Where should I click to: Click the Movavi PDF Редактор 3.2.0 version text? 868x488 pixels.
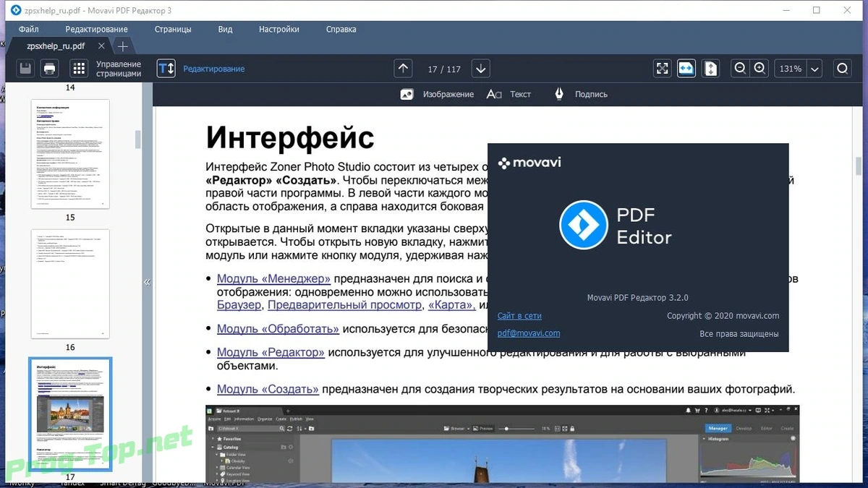[637, 298]
